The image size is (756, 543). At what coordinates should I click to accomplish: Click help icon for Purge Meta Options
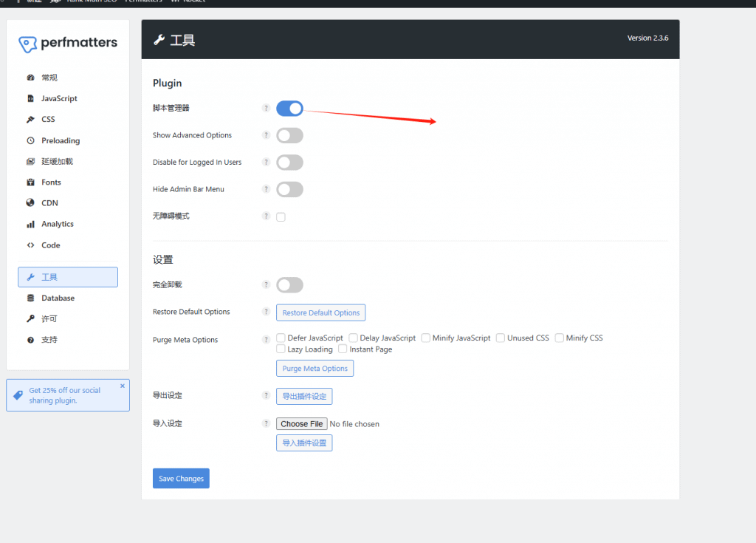266,340
